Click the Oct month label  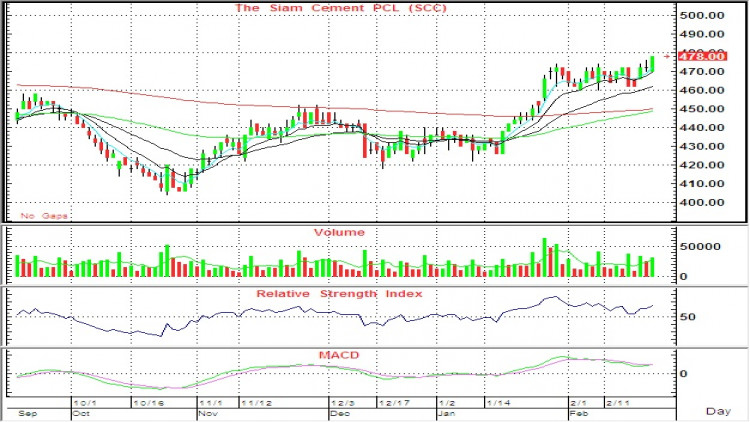[81, 413]
